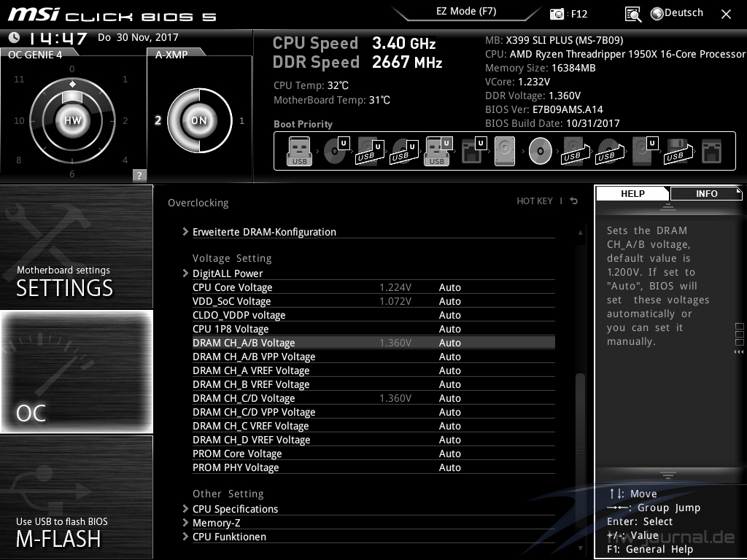Open the VDD_SoC Voltage Auto setting
This screenshot has width=747, height=560.
[449, 301]
